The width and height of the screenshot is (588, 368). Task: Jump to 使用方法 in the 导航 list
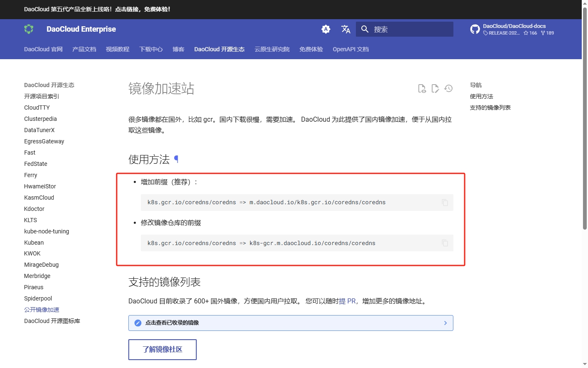(x=481, y=96)
